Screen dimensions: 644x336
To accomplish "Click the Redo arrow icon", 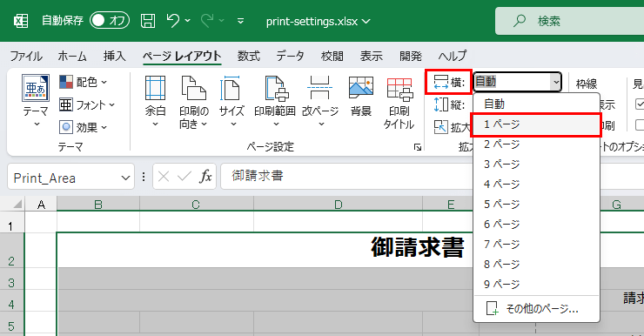I will [x=207, y=20].
